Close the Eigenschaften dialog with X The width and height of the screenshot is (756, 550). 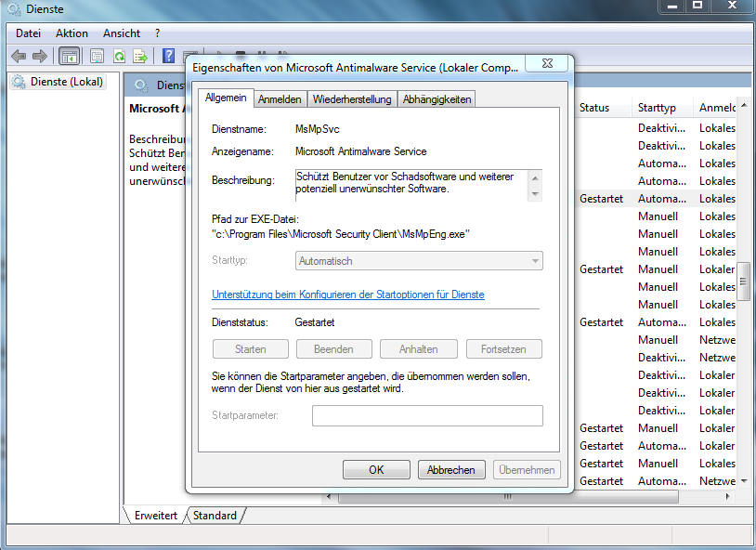[547, 63]
